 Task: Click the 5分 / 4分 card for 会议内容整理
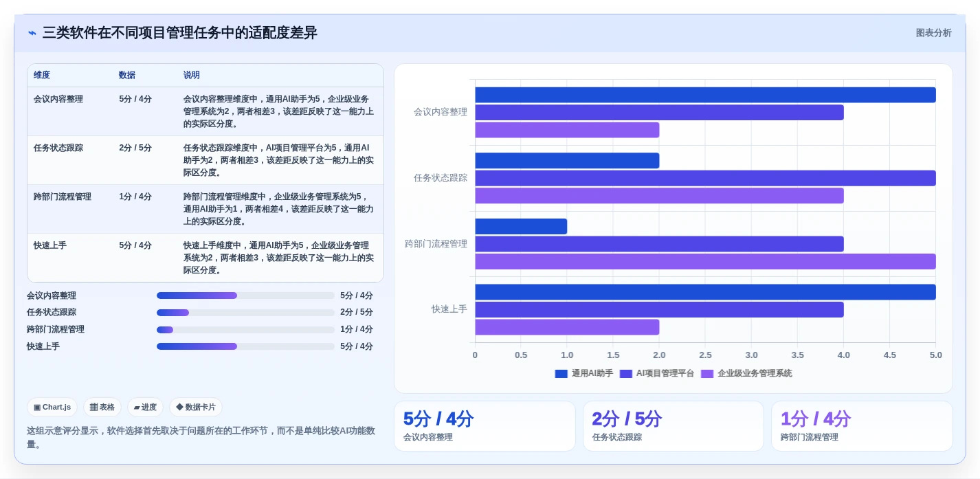click(x=485, y=426)
